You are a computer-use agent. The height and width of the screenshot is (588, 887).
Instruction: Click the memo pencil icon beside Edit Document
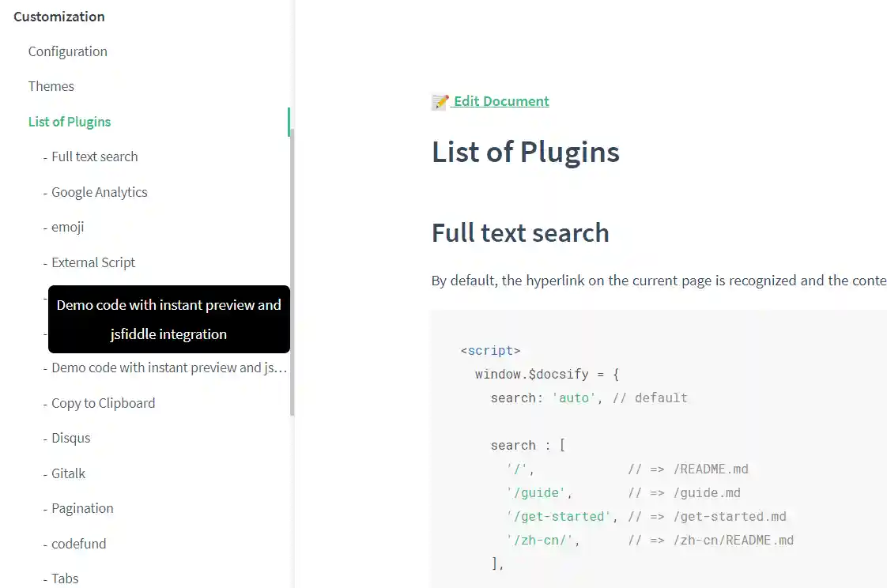click(x=440, y=102)
